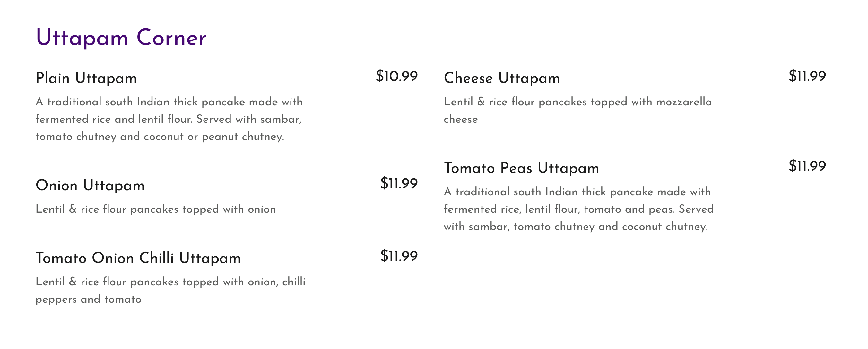
Task: Click the Onion Uttapam $11.99 price
Action: point(399,183)
